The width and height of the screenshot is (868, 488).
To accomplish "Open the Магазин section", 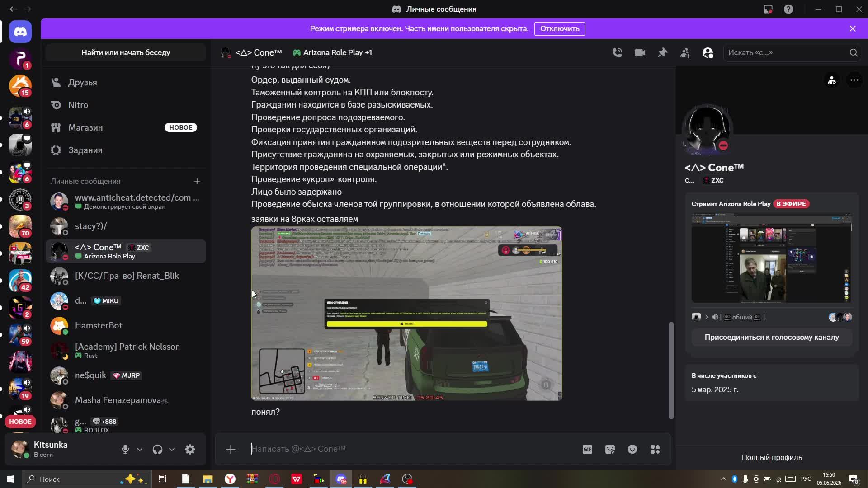I will [x=126, y=127].
